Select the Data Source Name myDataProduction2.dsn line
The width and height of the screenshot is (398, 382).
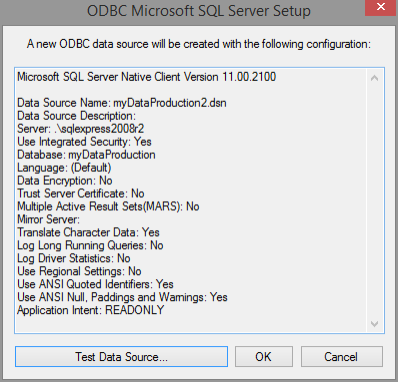pyautogui.click(x=122, y=103)
